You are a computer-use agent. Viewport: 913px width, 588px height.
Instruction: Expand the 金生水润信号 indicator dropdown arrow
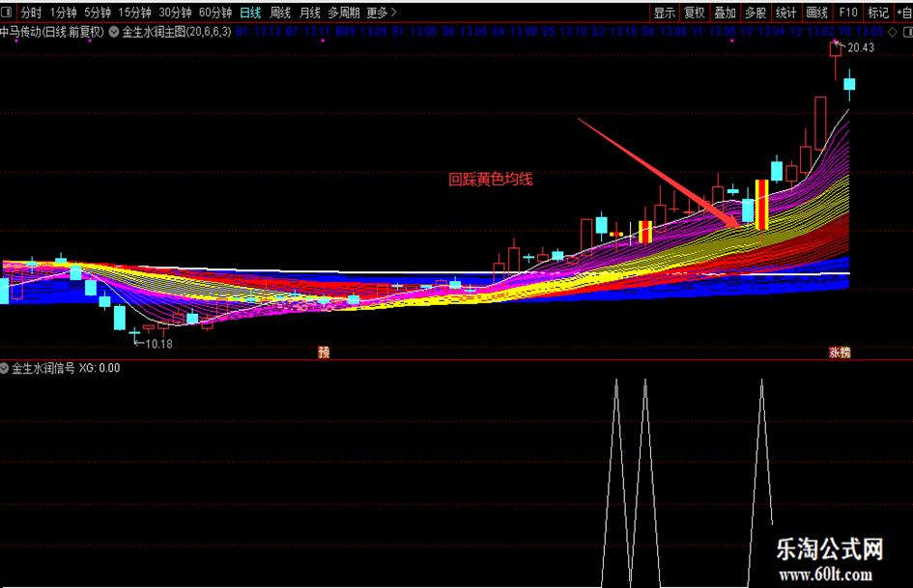coord(5,368)
